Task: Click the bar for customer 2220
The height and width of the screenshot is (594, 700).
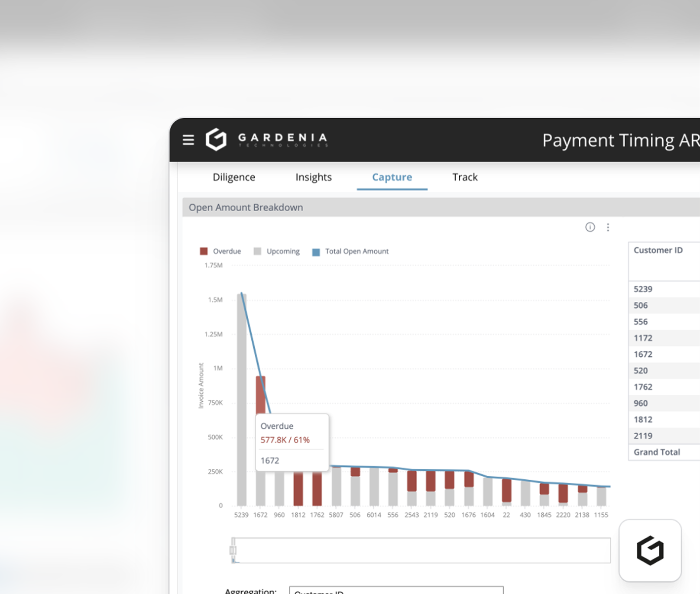Action: click(x=563, y=495)
